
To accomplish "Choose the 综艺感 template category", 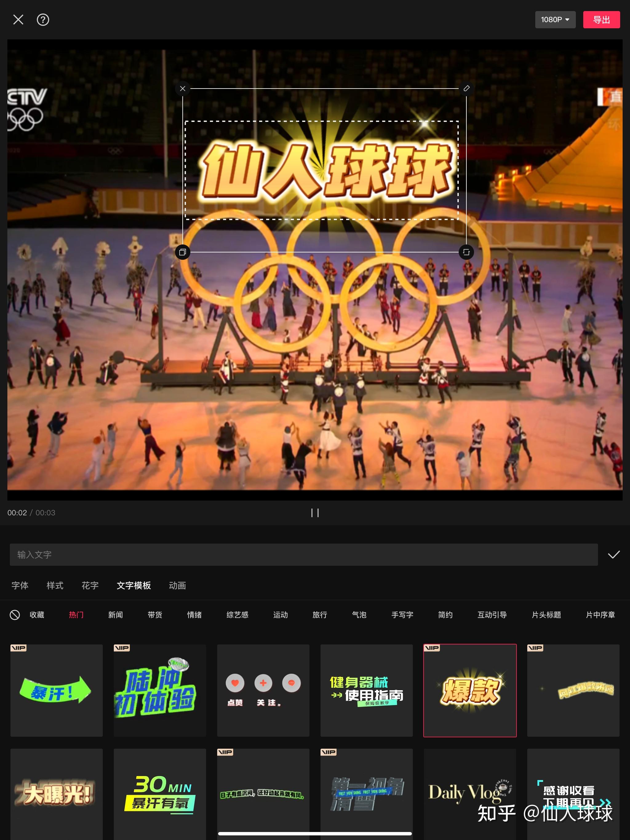I will point(237,615).
